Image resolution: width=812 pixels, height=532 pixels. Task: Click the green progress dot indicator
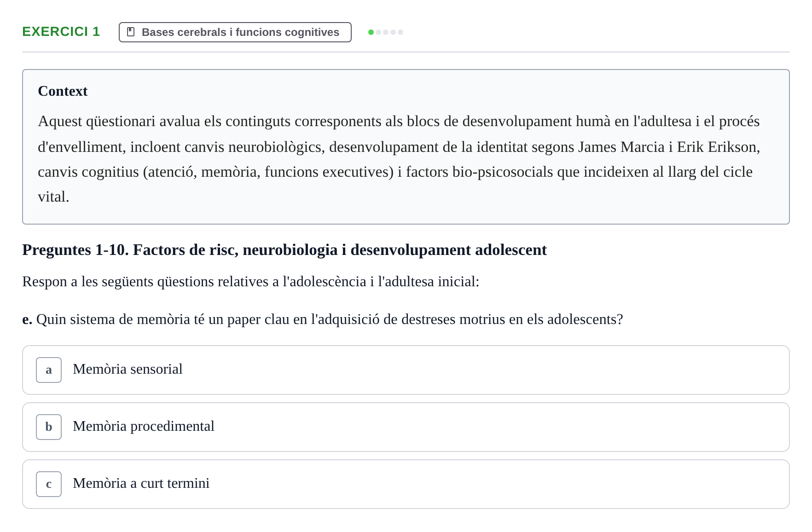click(371, 32)
